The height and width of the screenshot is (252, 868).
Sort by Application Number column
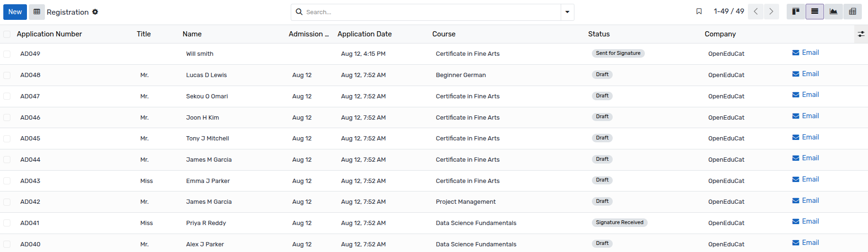pos(49,34)
